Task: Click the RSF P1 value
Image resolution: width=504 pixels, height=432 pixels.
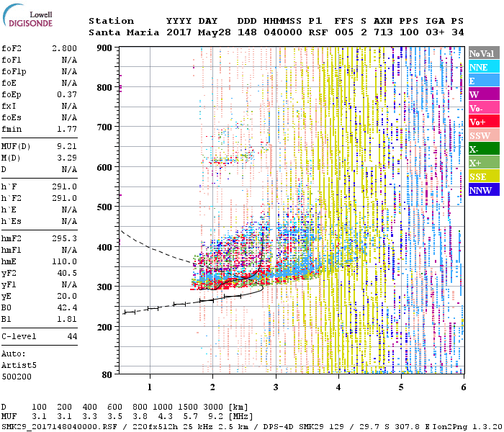Action: 318,32
